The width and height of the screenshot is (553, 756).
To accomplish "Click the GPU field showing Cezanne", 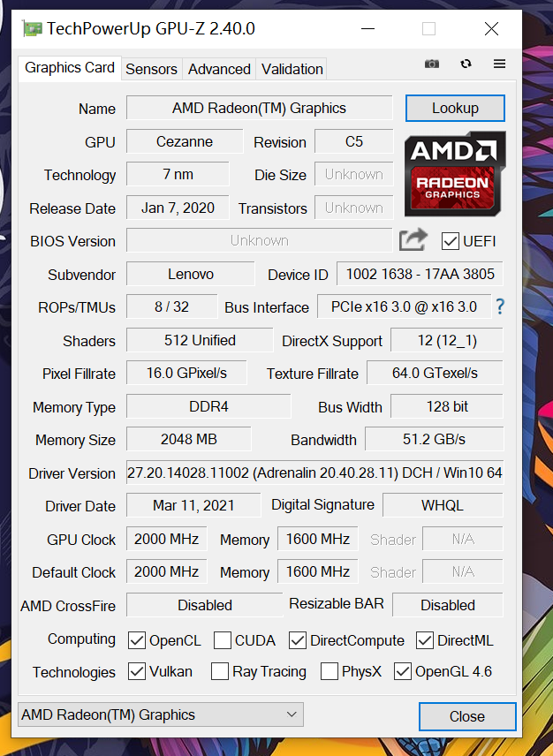I will tap(185, 141).
